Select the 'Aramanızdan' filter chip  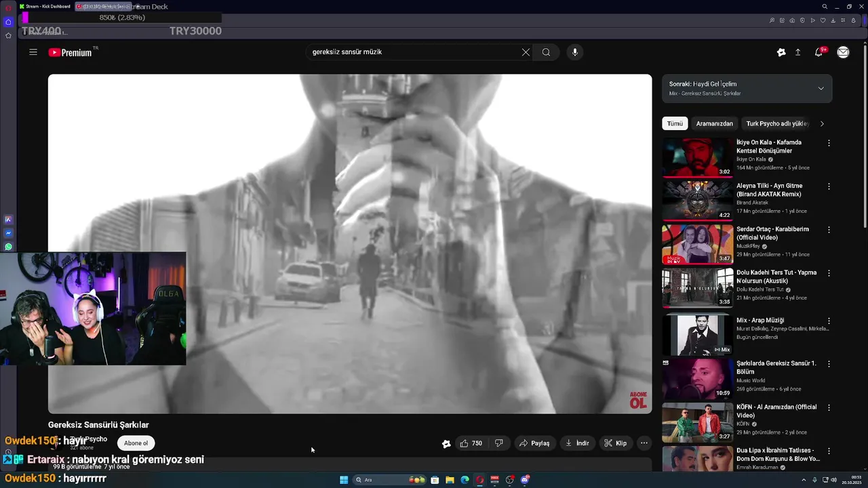[714, 123]
